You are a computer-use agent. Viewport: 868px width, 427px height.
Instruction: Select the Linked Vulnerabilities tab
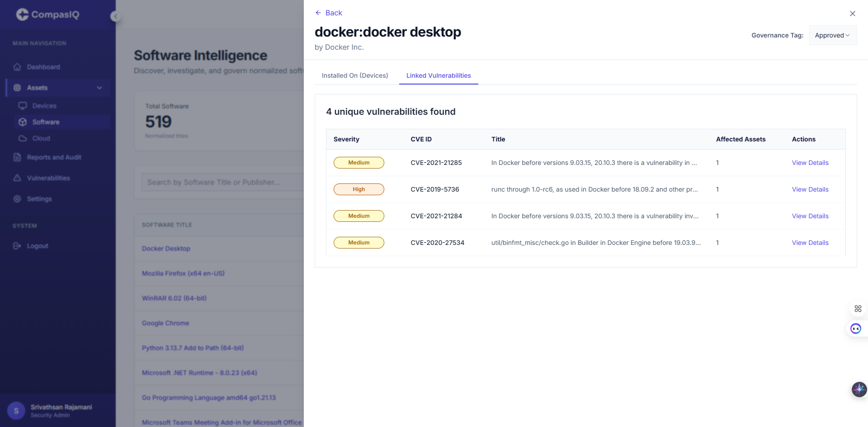click(439, 75)
